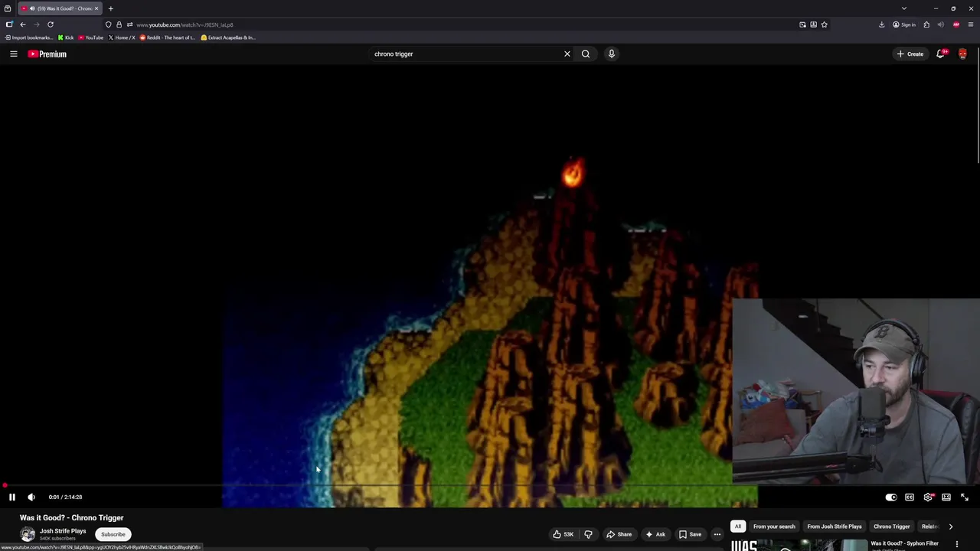The height and width of the screenshot is (551, 980).
Task: Turn on closed captions in the player
Action: coord(910,497)
